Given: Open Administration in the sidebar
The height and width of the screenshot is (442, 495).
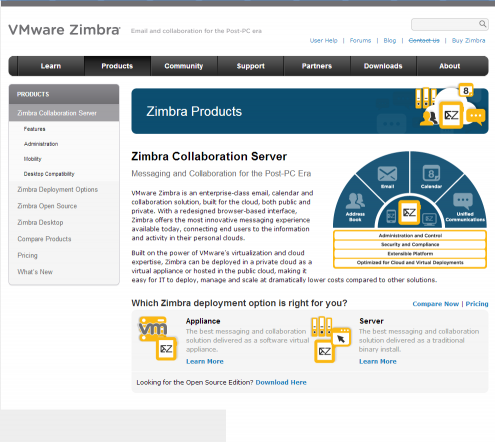Looking at the screenshot, I should 41,144.
